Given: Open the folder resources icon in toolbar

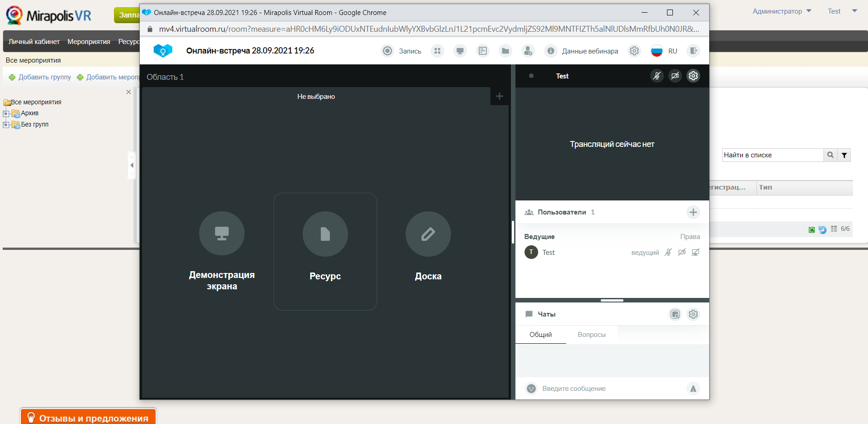Looking at the screenshot, I should [x=505, y=51].
